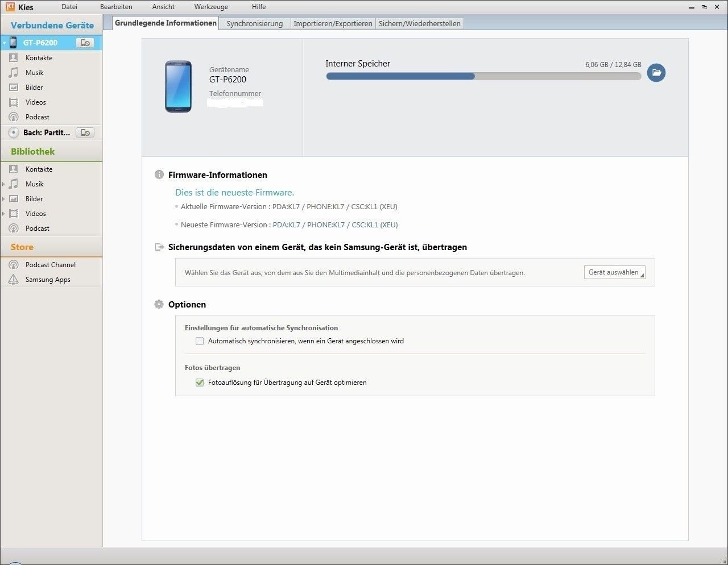Open Podcast icon in the Bibliothek section

coord(14,228)
